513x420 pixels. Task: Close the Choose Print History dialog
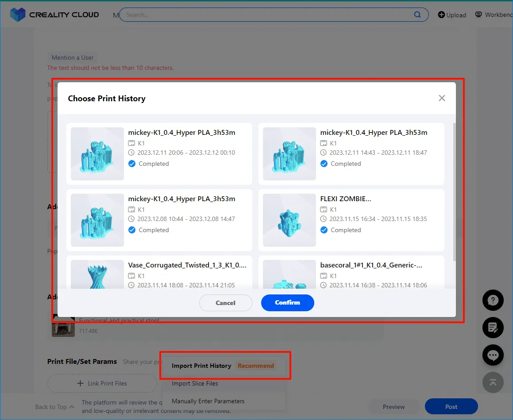tap(442, 98)
